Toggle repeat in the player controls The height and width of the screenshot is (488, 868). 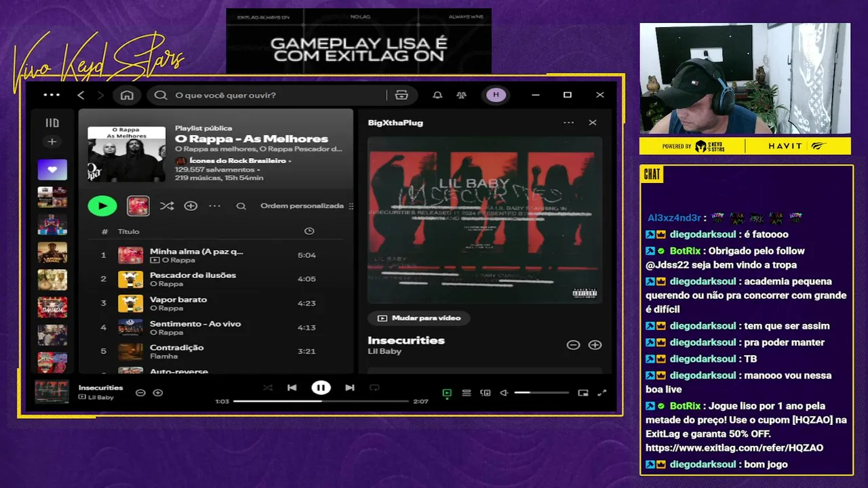click(x=374, y=388)
